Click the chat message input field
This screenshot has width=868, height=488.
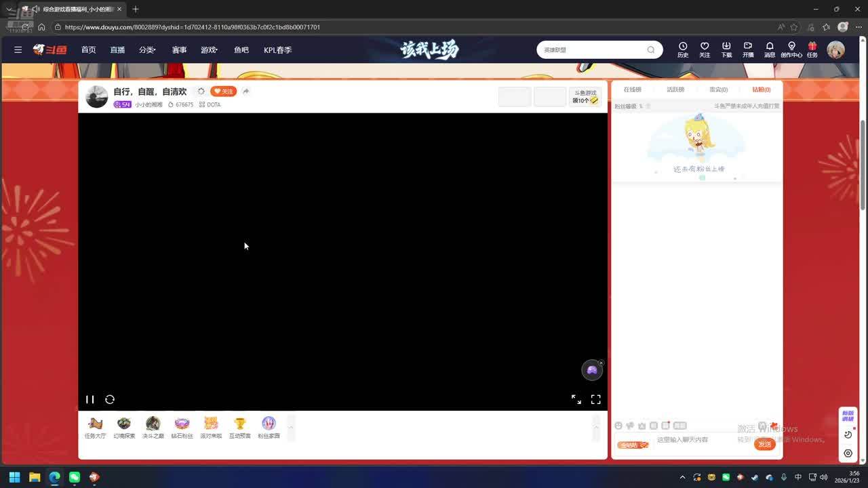702,440
